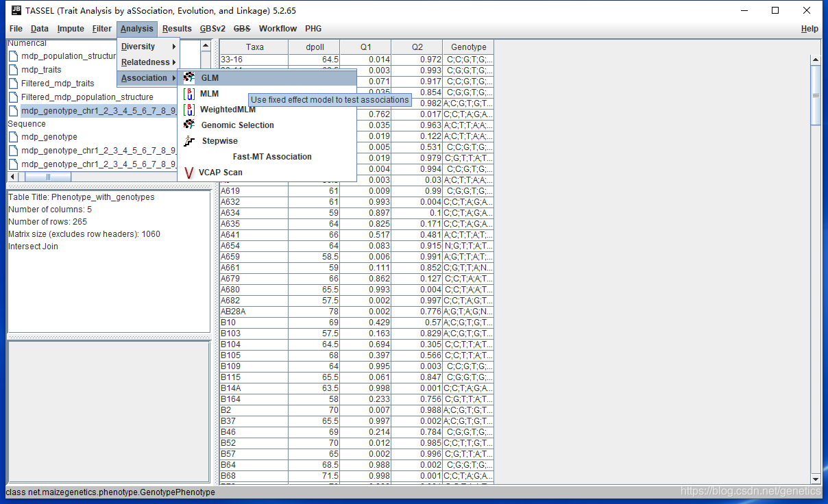Click the Stepwise staircase icon

[190, 141]
